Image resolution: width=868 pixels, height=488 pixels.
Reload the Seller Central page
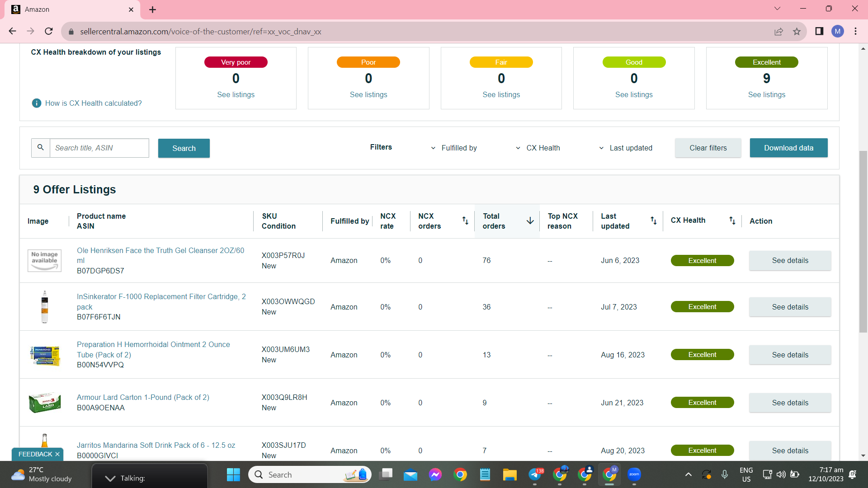(49, 31)
